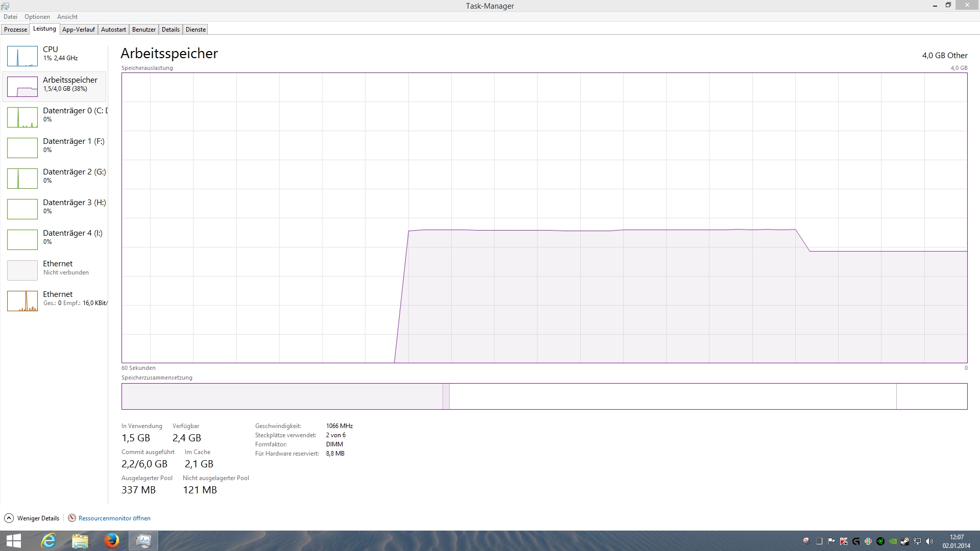The image size is (980, 551).
Task: Click the Speicherzusammensetzung bar
Action: pyautogui.click(x=544, y=396)
